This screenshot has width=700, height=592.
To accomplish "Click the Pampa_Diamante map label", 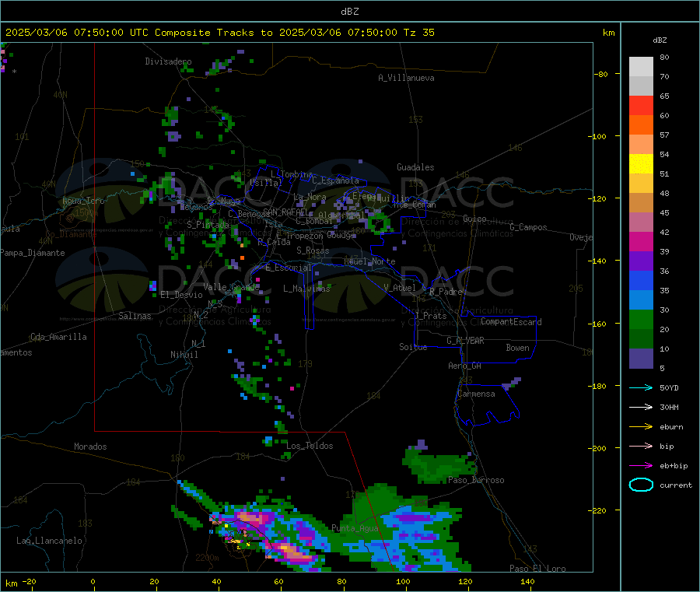I will (x=33, y=253).
